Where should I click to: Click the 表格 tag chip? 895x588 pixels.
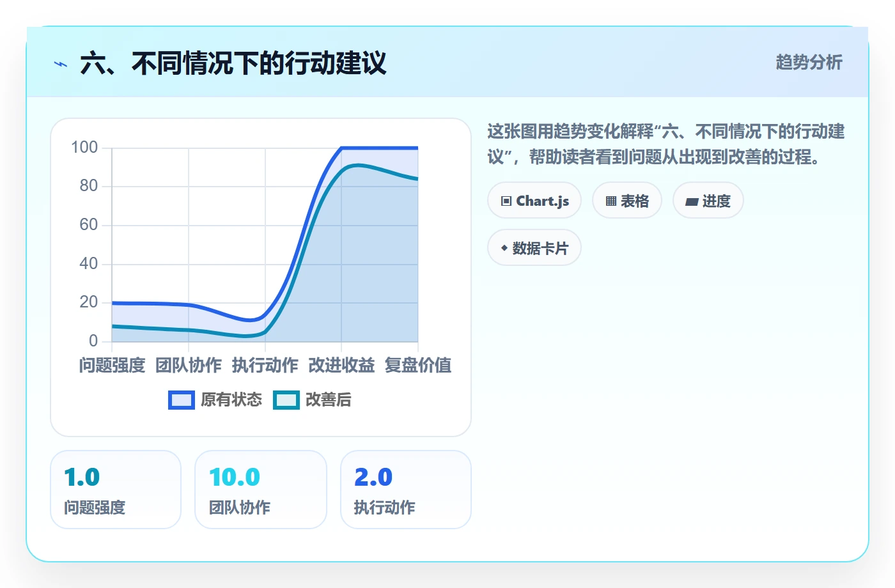[x=627, y=201]
